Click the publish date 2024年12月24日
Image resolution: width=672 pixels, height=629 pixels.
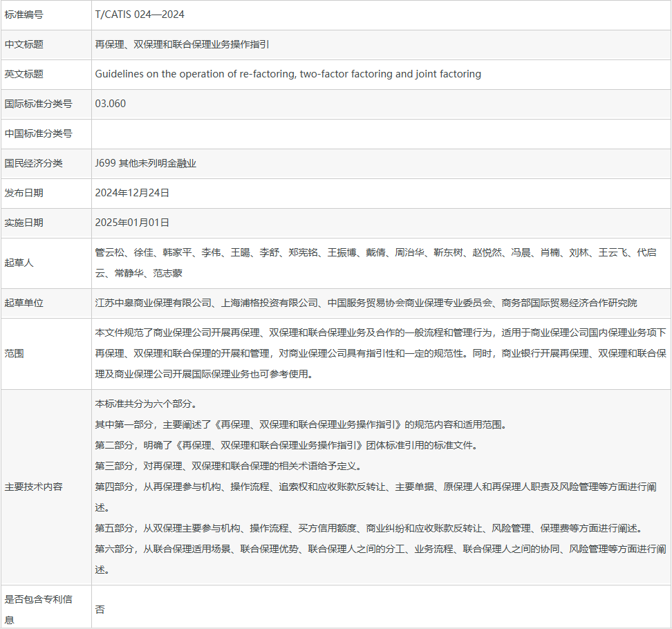132,193
